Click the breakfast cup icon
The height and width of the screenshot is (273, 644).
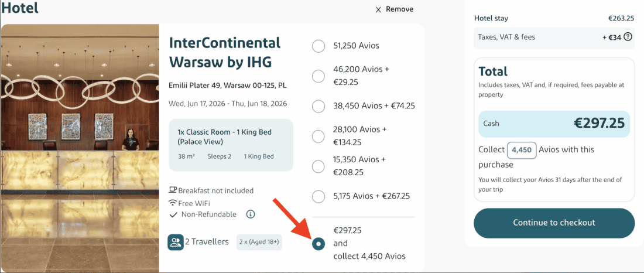(173, 190)
